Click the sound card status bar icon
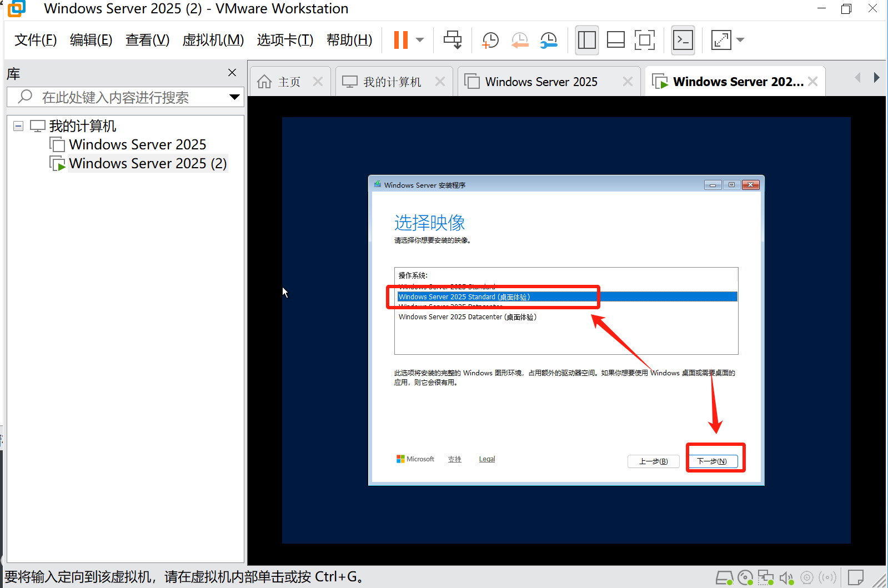 786,578
